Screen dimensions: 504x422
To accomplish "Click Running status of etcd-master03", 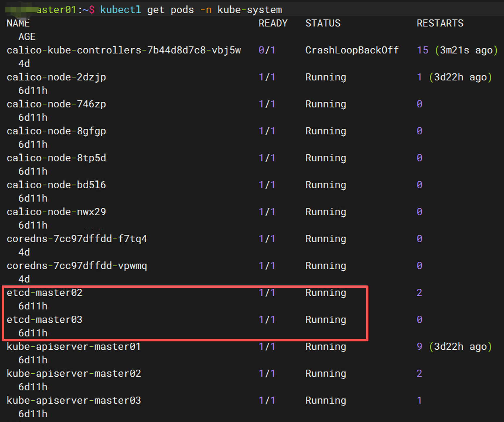I will 326,320.
